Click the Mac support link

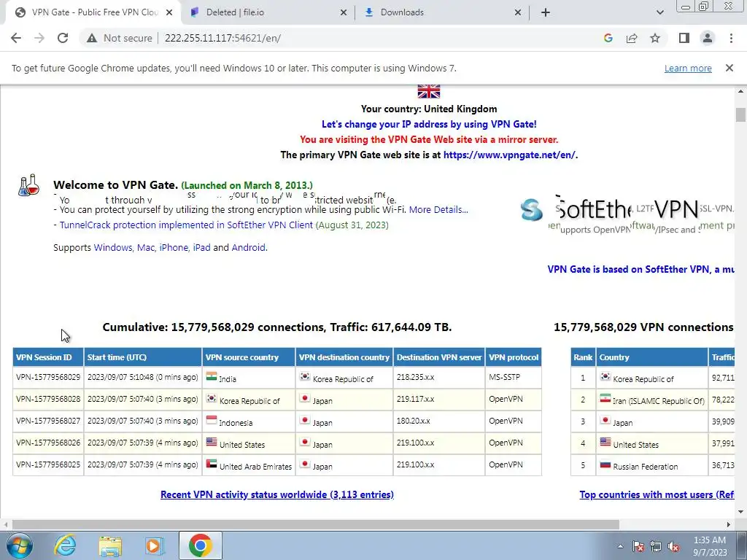[x=146, y=248]
